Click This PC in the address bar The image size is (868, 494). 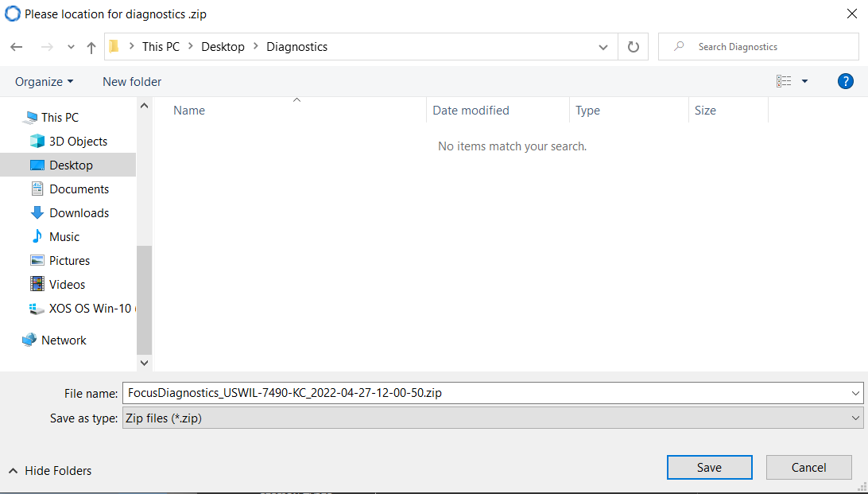coord(161,46)
